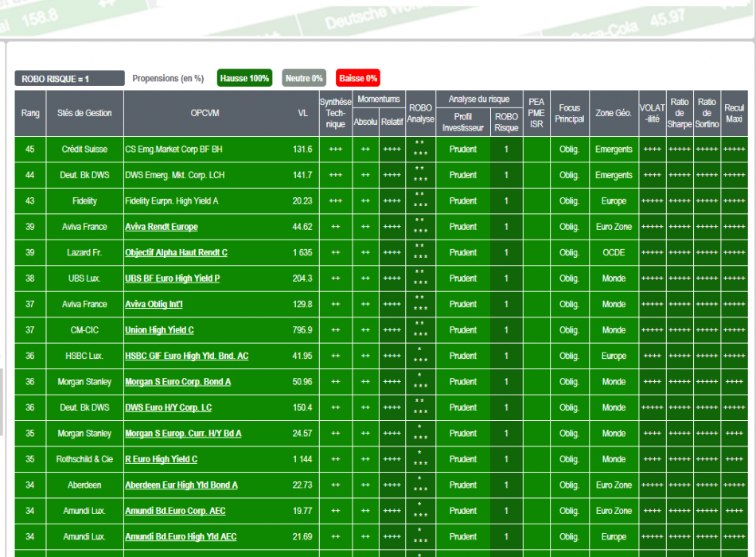Click the 'Crédit Suisse' management company cell
Viewport: 756px width, 557px height.
click(84, 150)
